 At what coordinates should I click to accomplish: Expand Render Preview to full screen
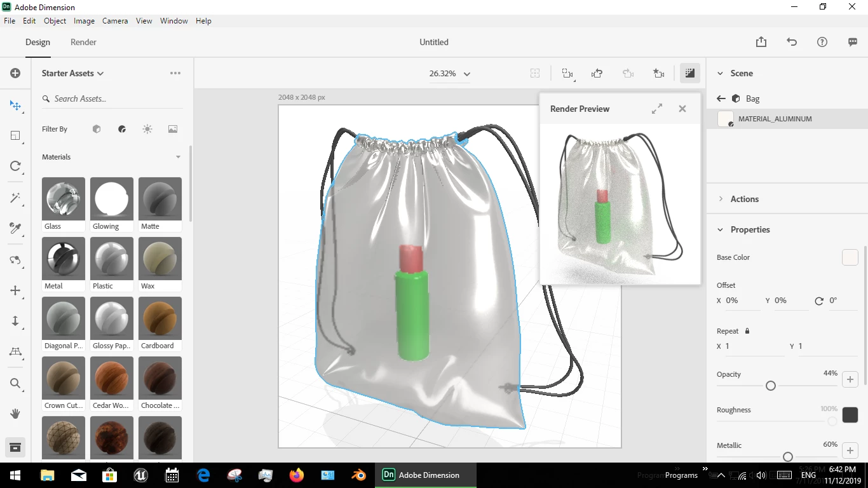point(657,109)
